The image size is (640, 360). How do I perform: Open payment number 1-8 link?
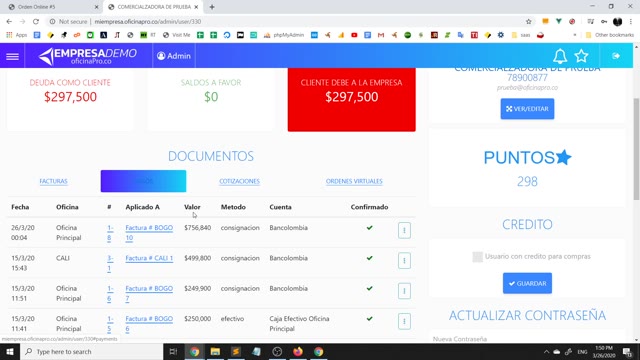[110, 233]
